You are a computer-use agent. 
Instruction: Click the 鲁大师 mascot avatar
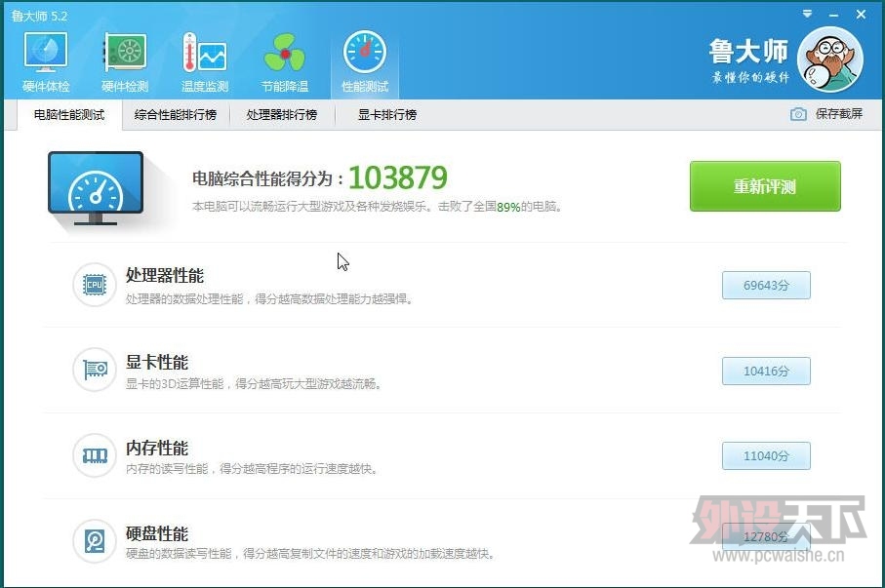click(829, 59)
